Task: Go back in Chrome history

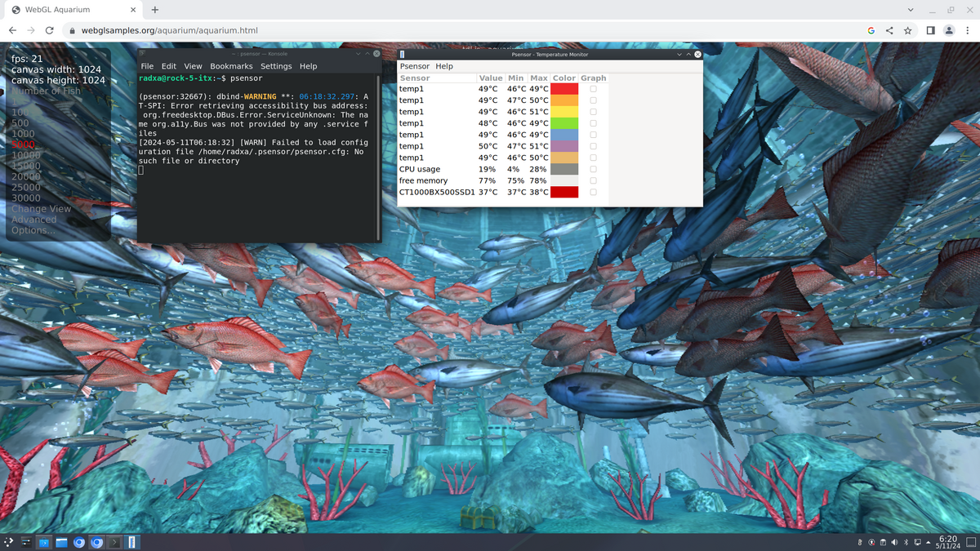Action: (12, 30)
